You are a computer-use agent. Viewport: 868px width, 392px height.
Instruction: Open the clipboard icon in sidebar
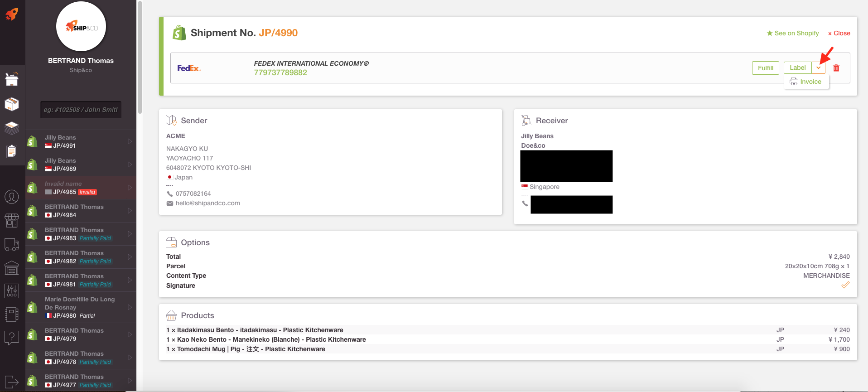pos(12,151)
